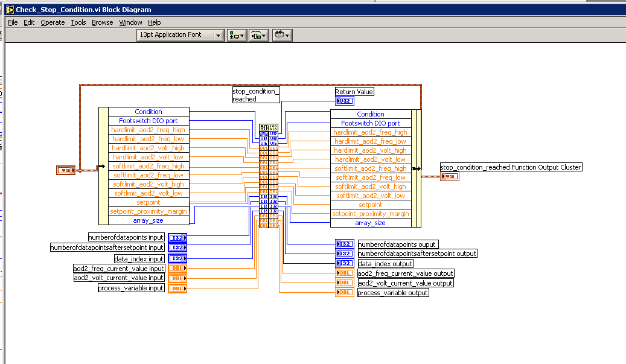Select the output cluster indicator terminal

coord(450,176)
